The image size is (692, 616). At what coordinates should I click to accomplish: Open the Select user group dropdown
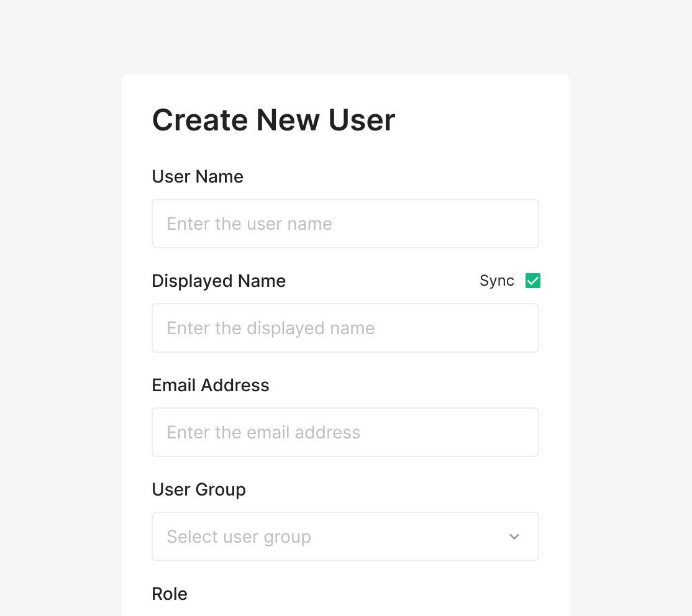(345, 537)
